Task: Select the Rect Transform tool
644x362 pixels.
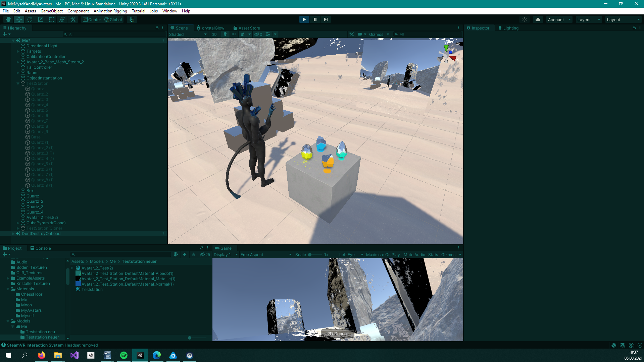Action: (51, 19)
